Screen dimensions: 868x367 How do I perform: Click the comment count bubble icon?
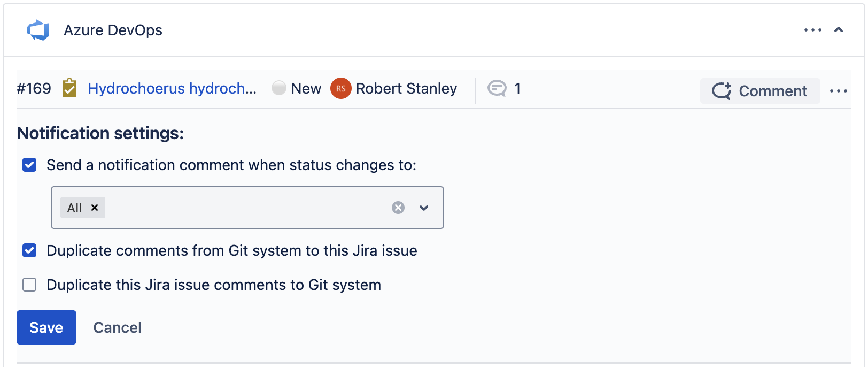497,88
